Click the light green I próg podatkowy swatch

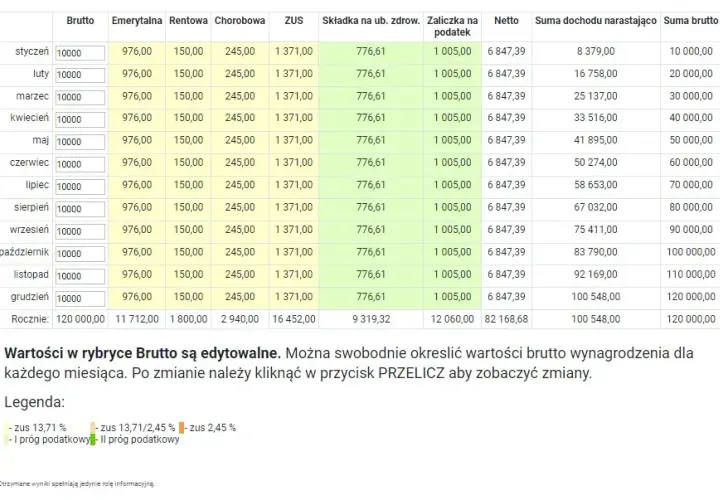coord(6,439)
